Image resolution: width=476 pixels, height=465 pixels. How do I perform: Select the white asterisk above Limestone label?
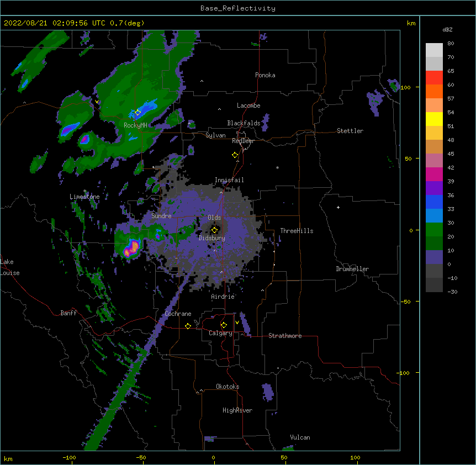coord(84,191)
